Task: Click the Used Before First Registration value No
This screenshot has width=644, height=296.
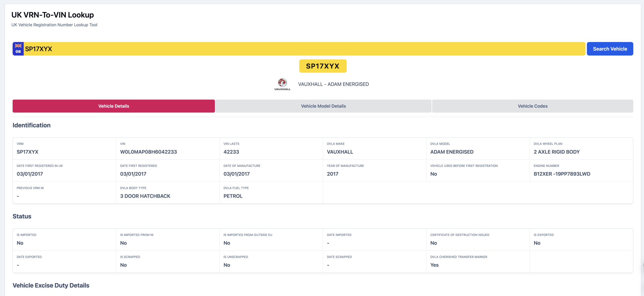Action: click(434, 174)
